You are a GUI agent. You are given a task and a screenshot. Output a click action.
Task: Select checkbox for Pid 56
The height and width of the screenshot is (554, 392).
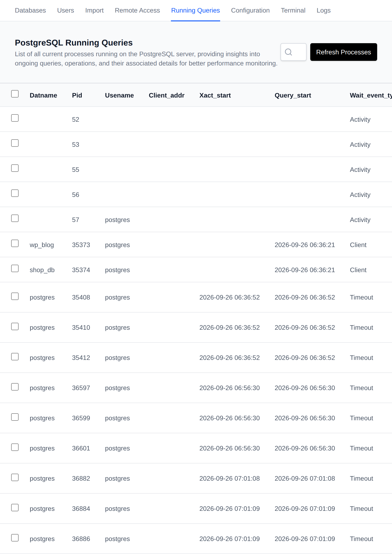tap(15, 193)
